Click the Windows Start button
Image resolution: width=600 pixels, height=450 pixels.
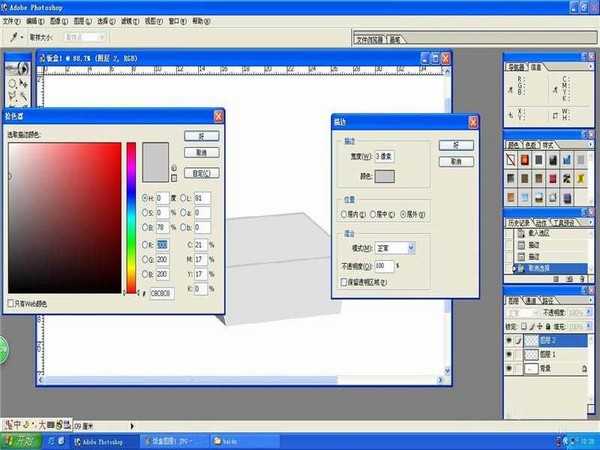tap(20, 441)
